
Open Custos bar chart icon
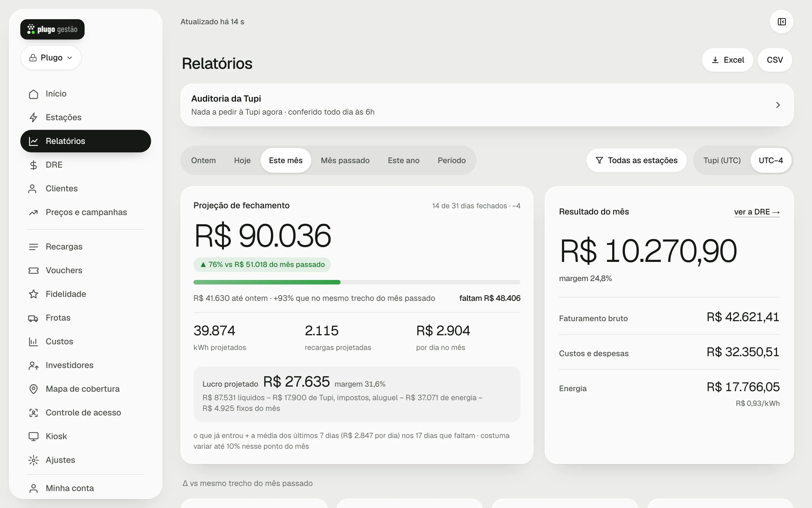[33, 342]
